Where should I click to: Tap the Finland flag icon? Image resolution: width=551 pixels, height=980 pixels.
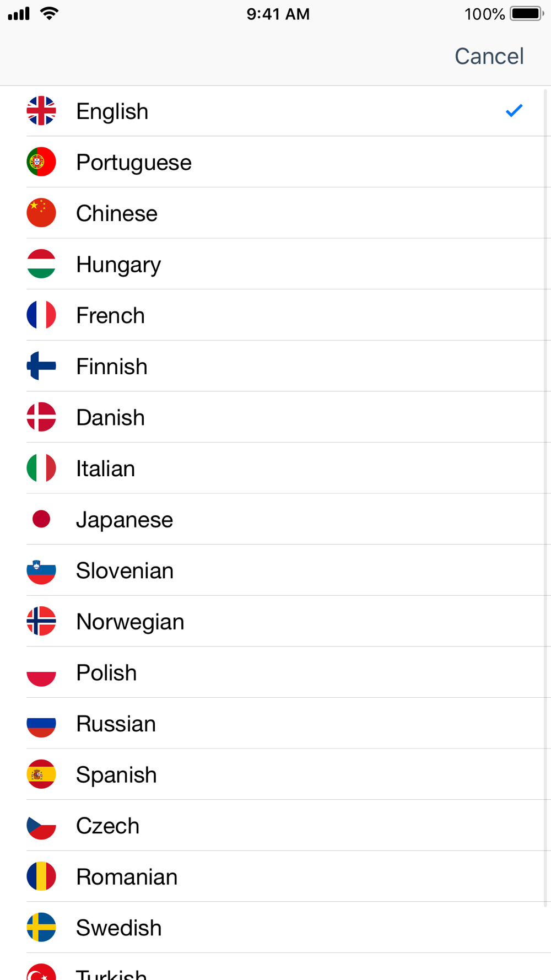pos(41,366)
